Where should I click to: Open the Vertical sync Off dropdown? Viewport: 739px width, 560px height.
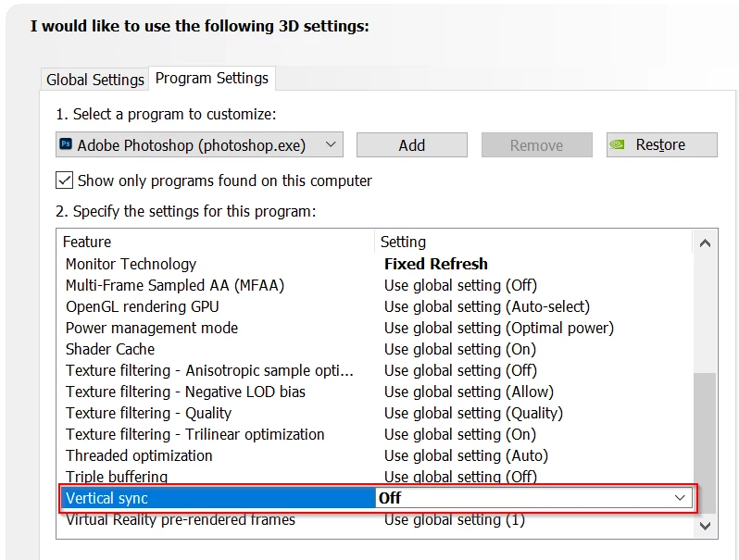pos(534,498)
